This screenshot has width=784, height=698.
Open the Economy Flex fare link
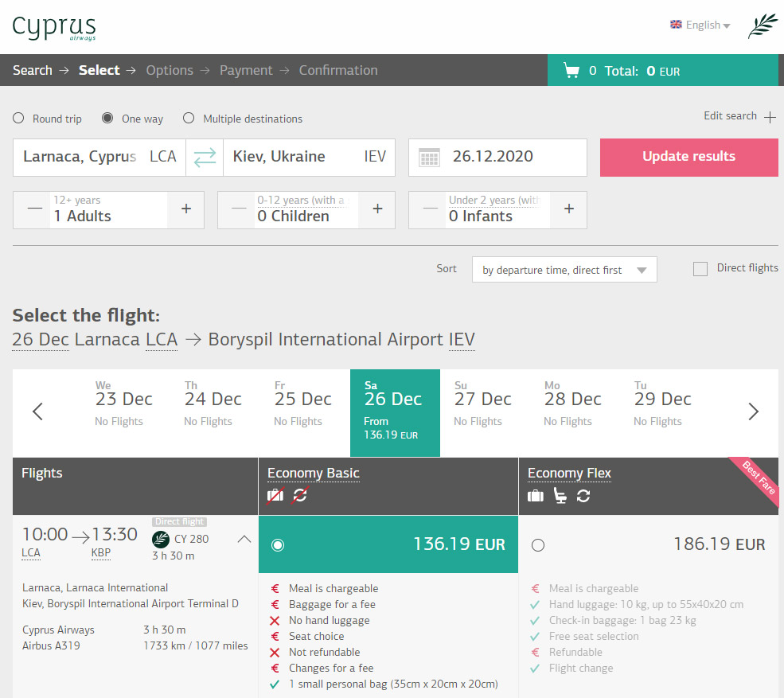point(569,473)
